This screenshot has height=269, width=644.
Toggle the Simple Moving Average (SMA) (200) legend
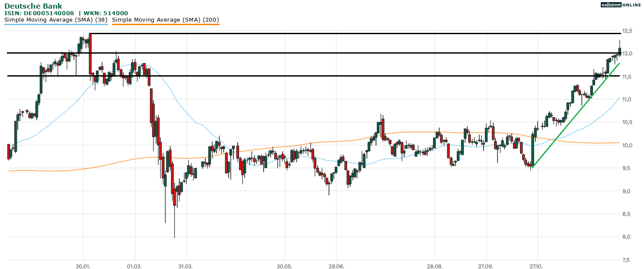(x=166, y=20)
